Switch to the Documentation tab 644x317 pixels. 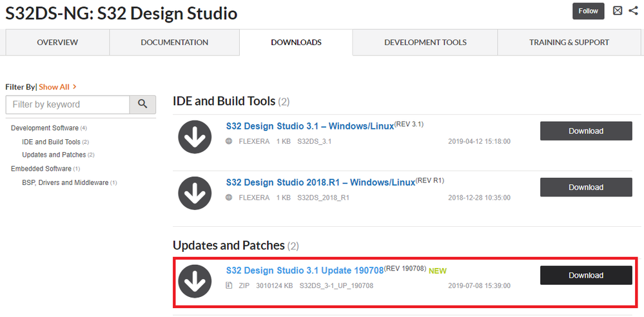pos(175,43)
